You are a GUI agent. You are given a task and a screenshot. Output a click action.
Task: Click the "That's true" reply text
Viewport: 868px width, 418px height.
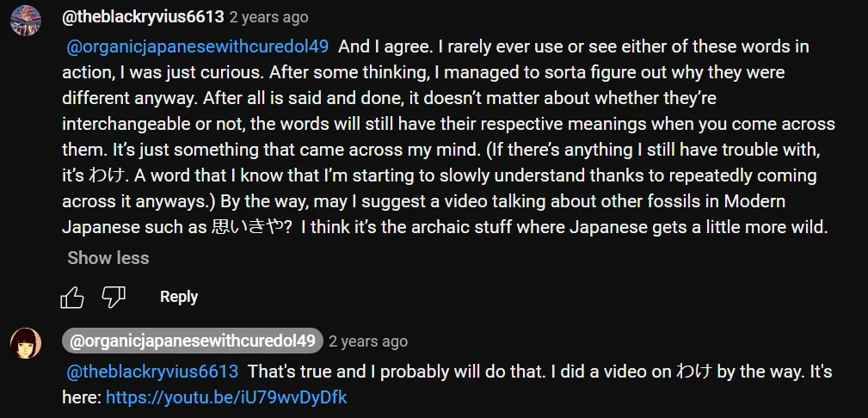(284, 372)
